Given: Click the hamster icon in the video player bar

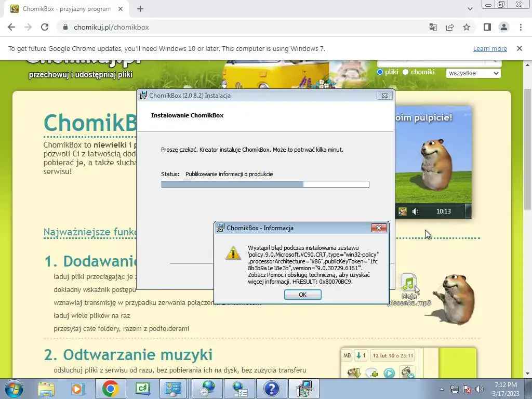Looking at the screenshot, I should click(403, 211).
